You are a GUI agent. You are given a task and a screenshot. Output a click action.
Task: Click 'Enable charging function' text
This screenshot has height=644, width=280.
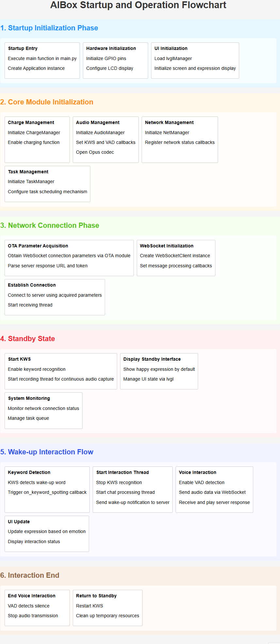click(34, 142)
